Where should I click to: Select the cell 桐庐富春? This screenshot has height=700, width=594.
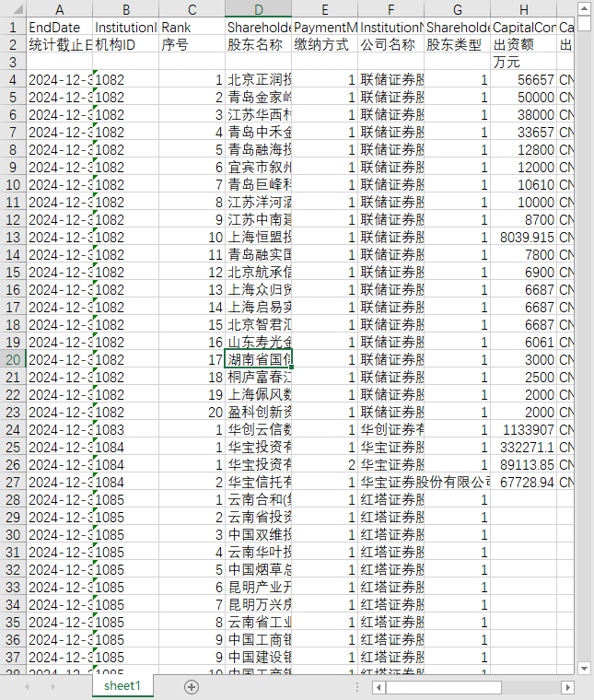click(259, 377)
